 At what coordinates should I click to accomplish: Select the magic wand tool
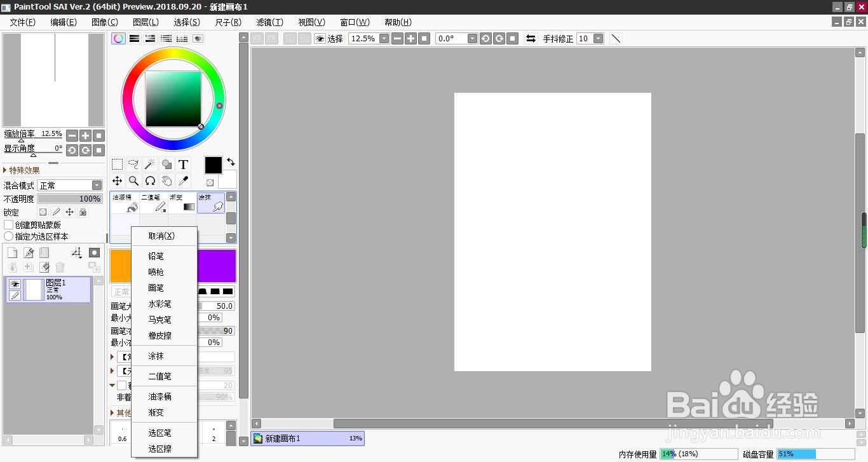tap(150, 165)
